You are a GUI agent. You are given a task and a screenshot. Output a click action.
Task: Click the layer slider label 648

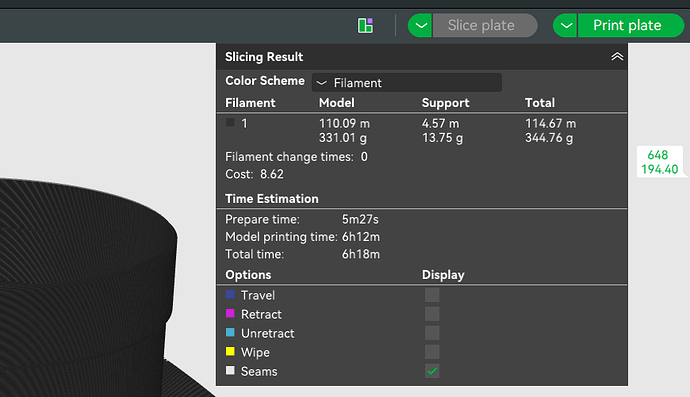[657, 155]
